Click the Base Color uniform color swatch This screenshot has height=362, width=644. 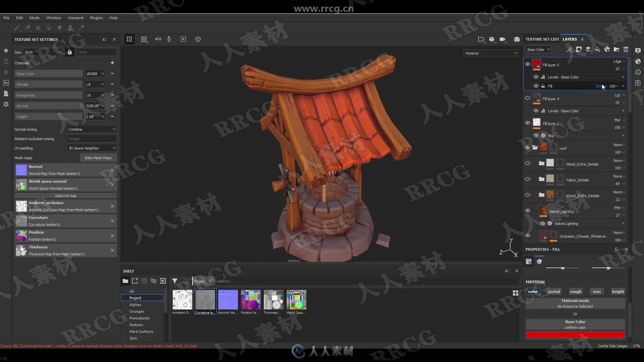575,334
